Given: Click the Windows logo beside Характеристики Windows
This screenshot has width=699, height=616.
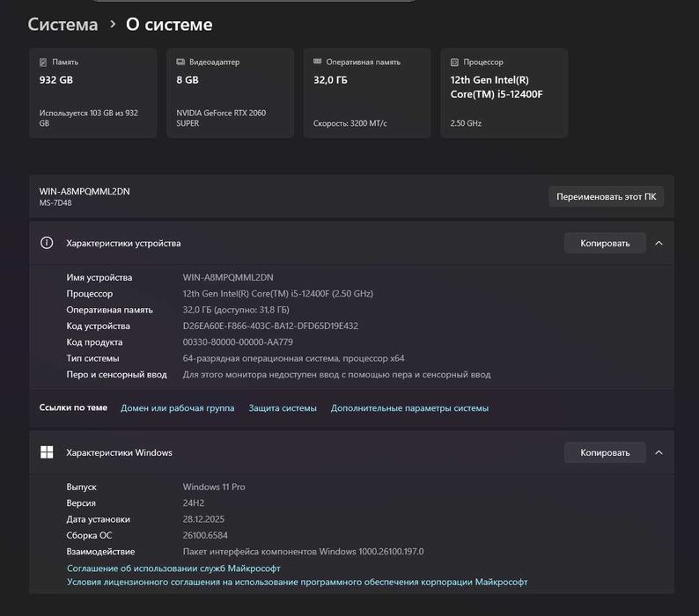Looking at the screenshot, I should tap(47, 452).
